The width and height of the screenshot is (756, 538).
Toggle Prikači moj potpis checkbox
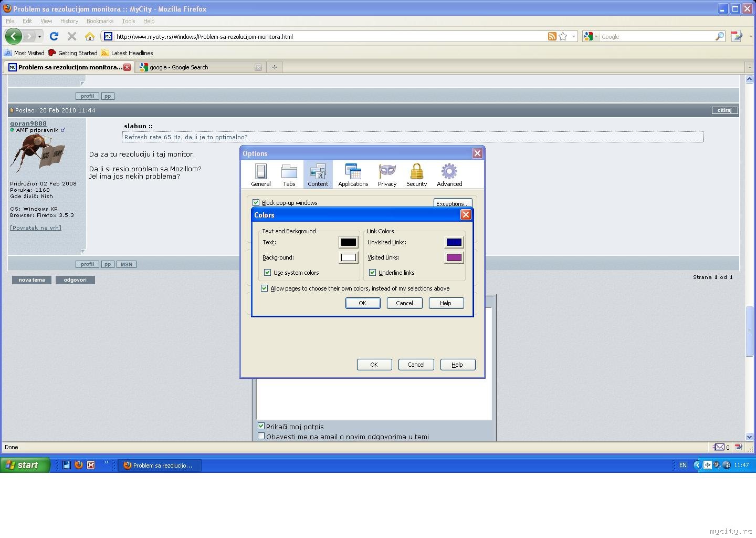pos(261,426)
